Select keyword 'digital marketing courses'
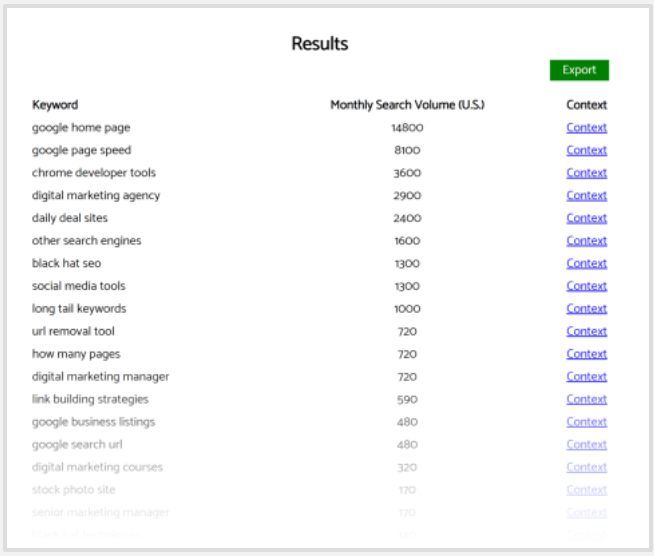 [97, 467]
